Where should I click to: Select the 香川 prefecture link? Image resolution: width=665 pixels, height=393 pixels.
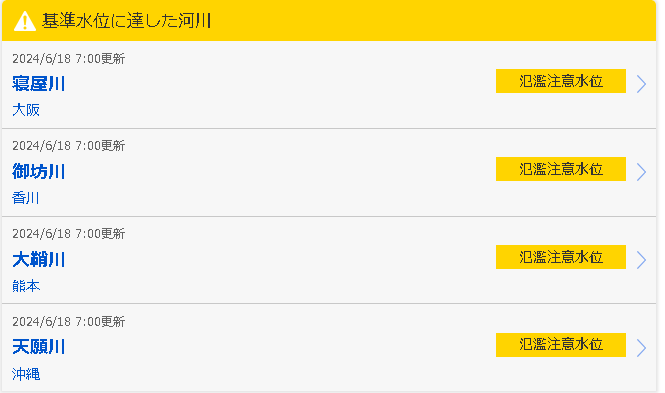coord(25,198)
